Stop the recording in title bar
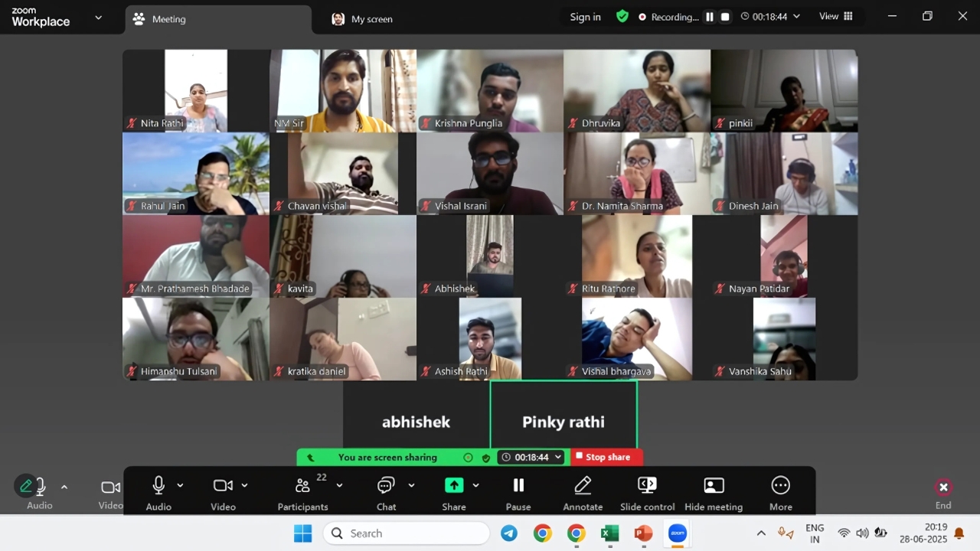The image size is (980, 551). coord(725,17)
